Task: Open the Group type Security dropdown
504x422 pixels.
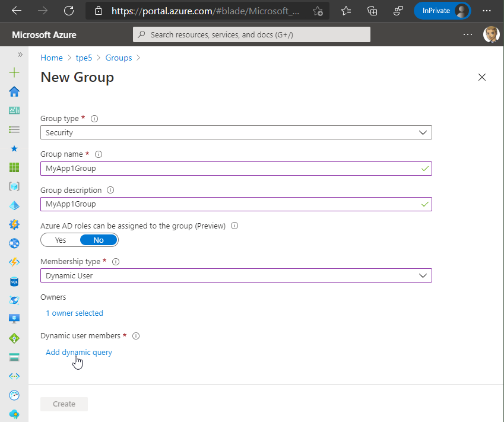Action: tap(236, 133)
